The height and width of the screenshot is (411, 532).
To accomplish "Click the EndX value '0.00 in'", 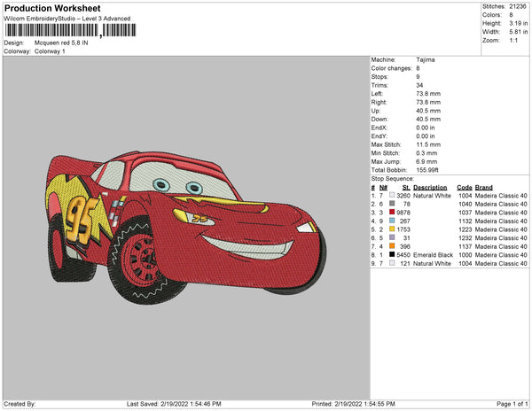I will 426,128.
